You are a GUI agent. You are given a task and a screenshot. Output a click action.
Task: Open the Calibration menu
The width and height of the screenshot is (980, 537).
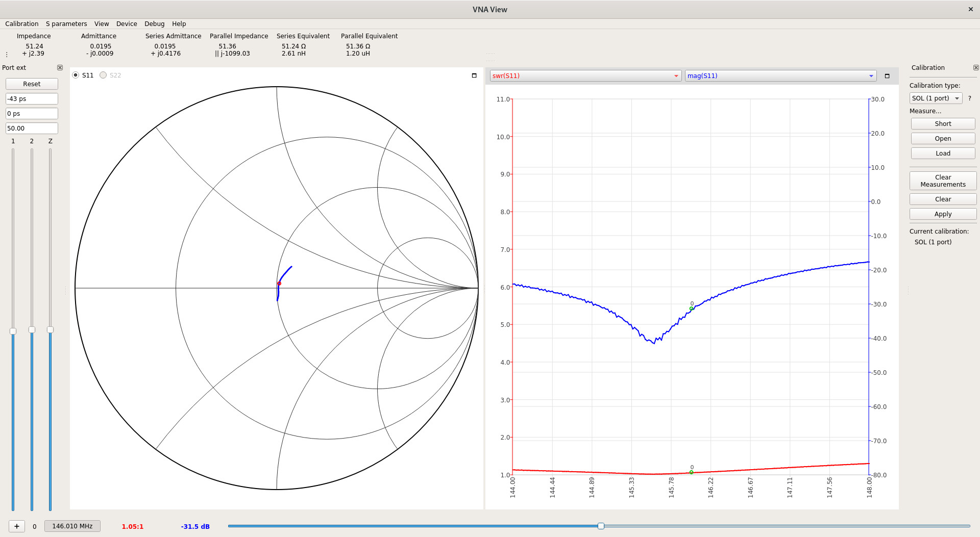click(x=22, y=24)
